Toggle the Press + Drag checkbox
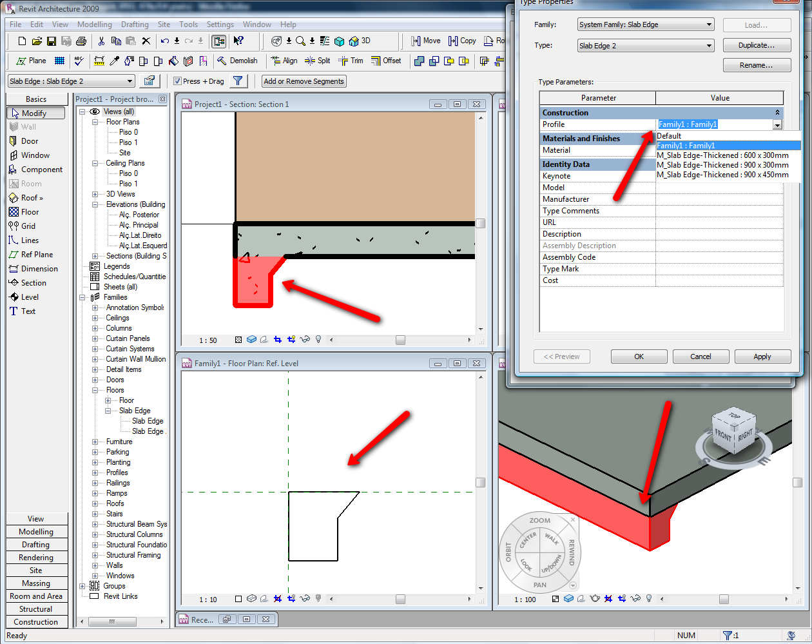Viewport: 812px width, 644px height. pos(178,81)
